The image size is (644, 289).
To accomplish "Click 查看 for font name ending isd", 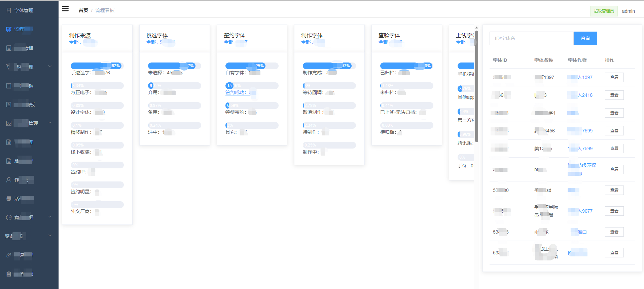I will 614,190.
